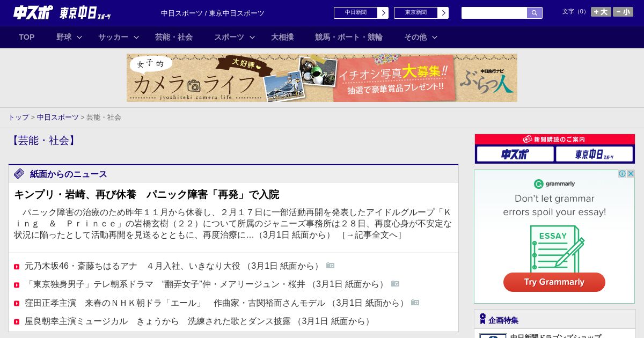Screen dimensions: 644x338
Task: Click the newspaper icon beside 紙面からのニュース
Action: [x=19, y=173]
